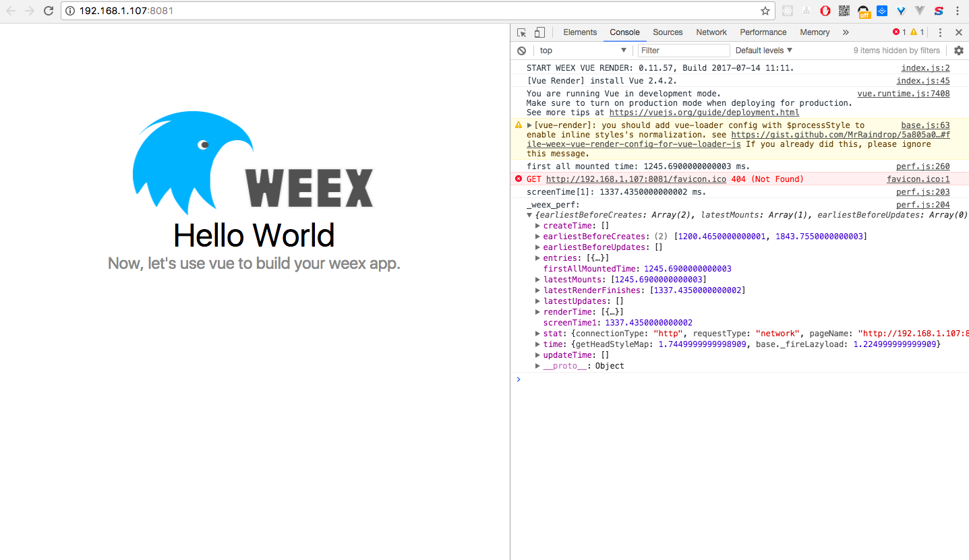
Task: Click the browser back arrow
Action: tap(11, 11)
